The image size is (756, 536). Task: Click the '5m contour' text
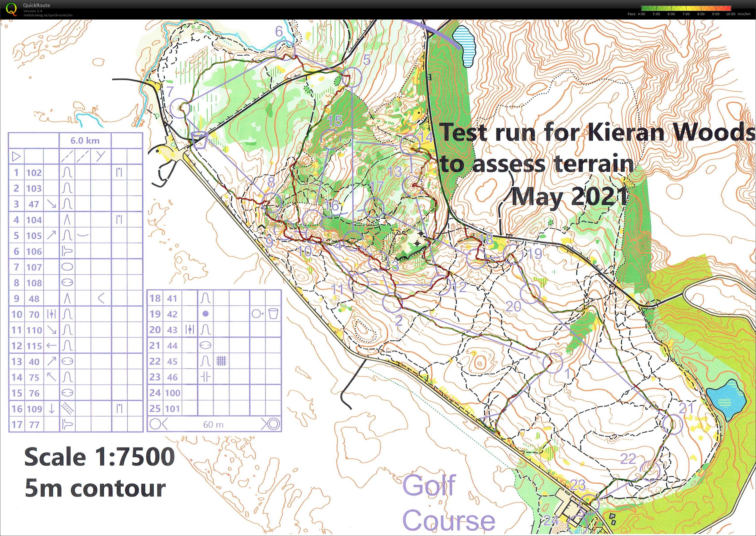point(95,488)
